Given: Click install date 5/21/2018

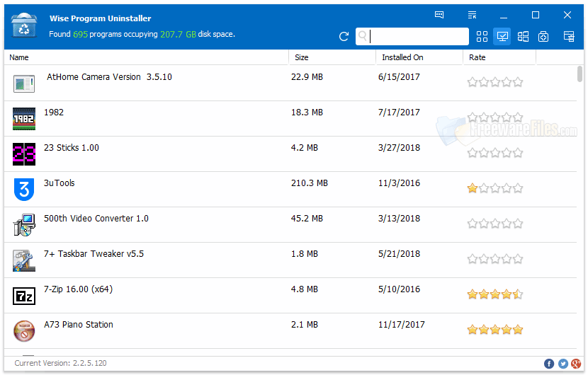Looking at the screenshot, I should pyautogui.click(x=399, y=253).
